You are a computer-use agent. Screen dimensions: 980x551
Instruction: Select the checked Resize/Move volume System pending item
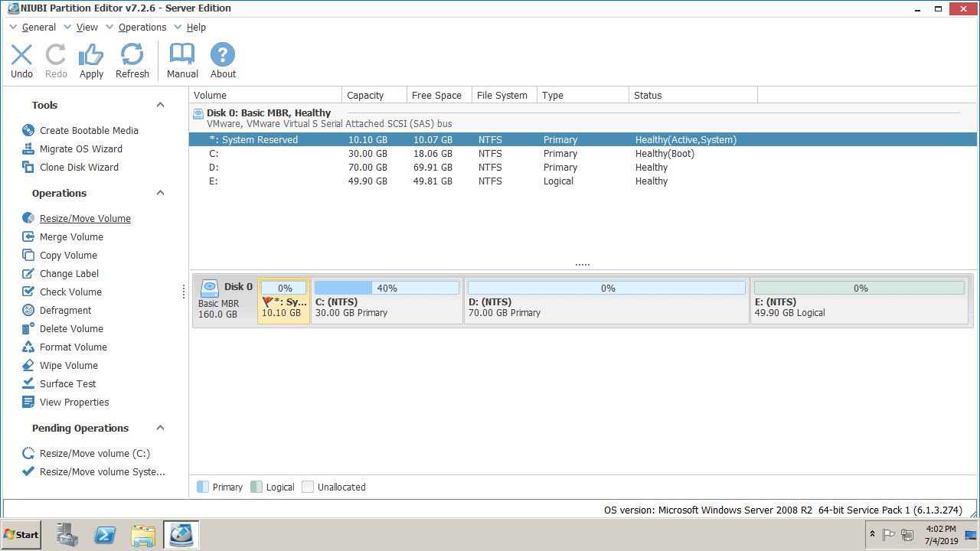point(102,472)
